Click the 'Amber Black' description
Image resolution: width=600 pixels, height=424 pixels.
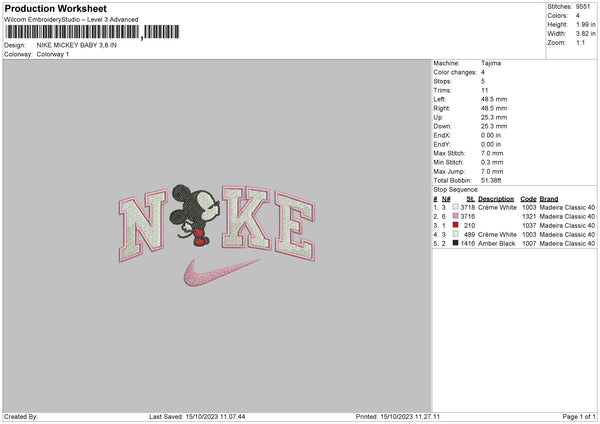pos(497,243)
